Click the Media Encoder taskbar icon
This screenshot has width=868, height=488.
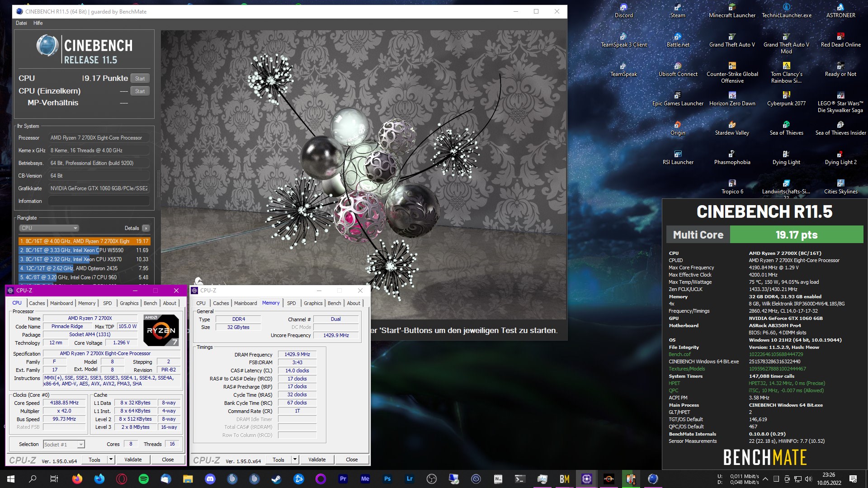pyautogui.click(x=365, y=479)
